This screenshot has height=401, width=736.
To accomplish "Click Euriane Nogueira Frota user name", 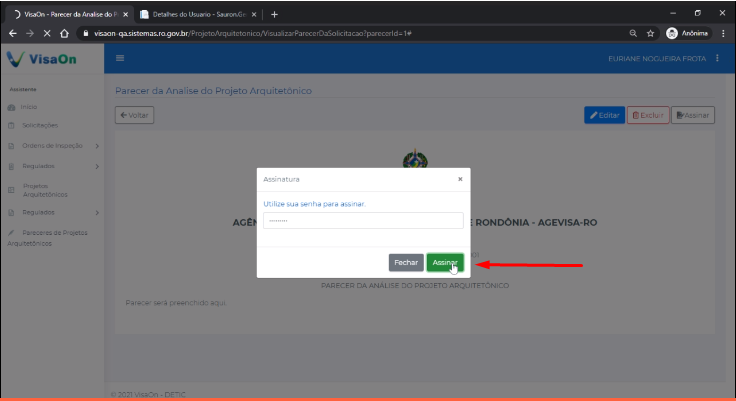I will (x=657, y=59).
